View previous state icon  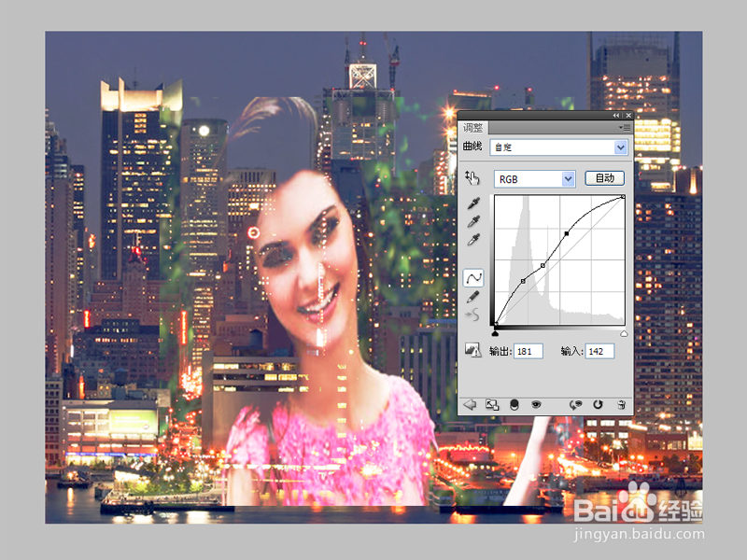click(575, 405)
